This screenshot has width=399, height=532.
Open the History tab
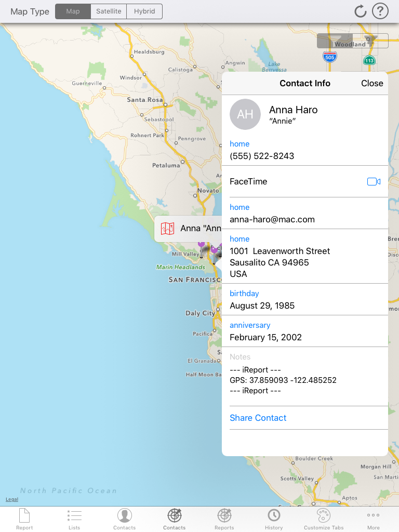pyautogui.click(x=274, y=519)
